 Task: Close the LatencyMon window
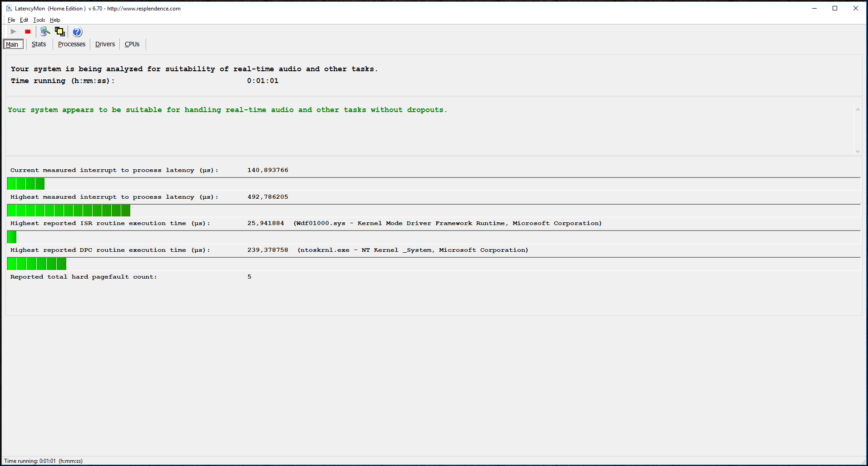pos(856,8)
